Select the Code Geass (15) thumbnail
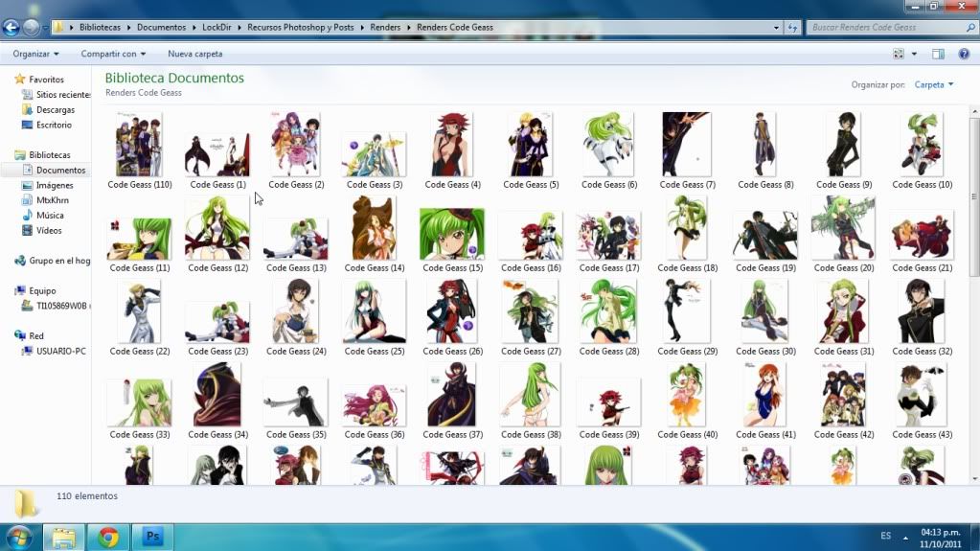This screenshot has width=980, height=551. tap(452, 234)
